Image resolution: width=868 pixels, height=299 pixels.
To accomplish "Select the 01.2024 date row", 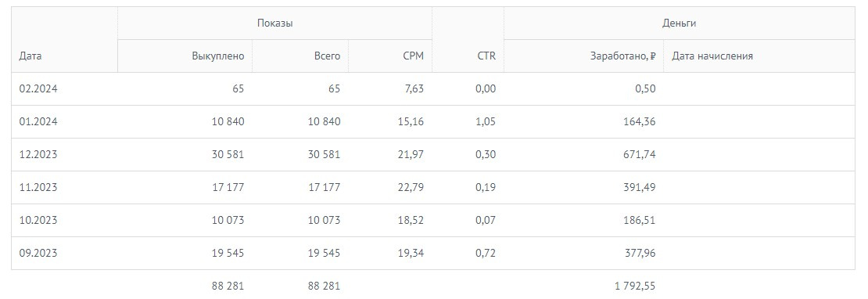I will point(433,122).
